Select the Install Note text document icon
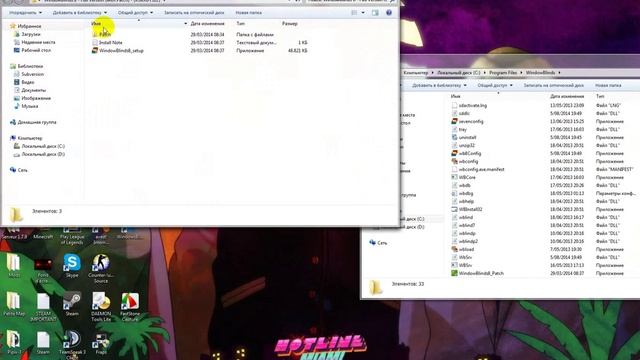The height and width of the screenshot is (360, 640). (95, 42)
